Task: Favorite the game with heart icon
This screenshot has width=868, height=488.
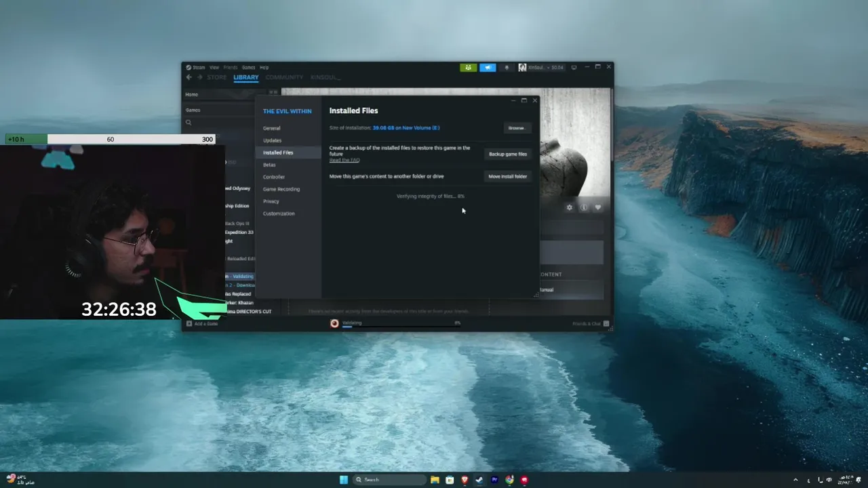Action: point(597,207)
